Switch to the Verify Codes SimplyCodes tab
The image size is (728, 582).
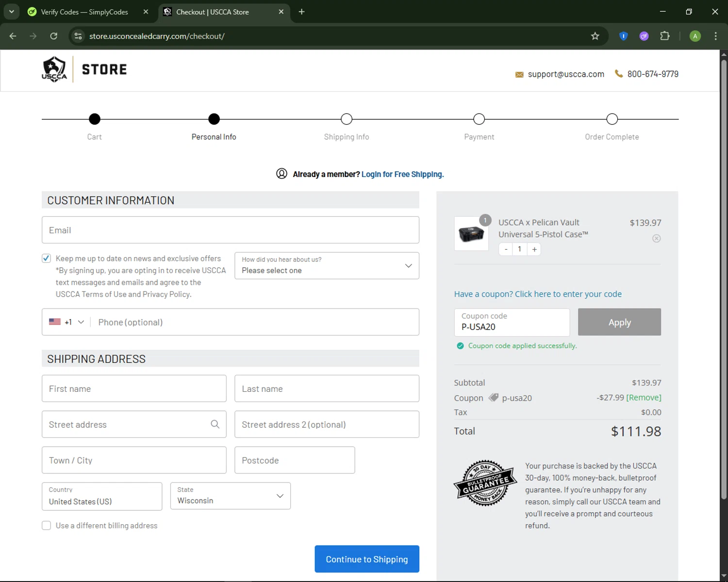84,12
